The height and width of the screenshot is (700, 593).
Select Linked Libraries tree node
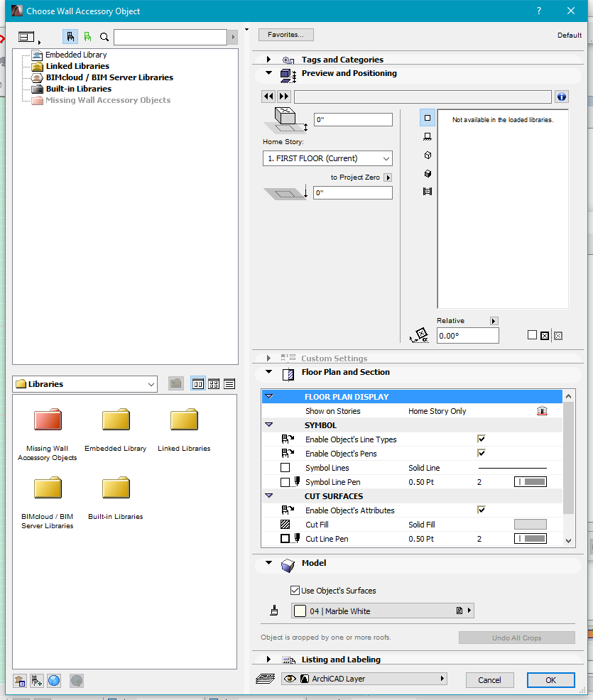[x=77, y=66]
